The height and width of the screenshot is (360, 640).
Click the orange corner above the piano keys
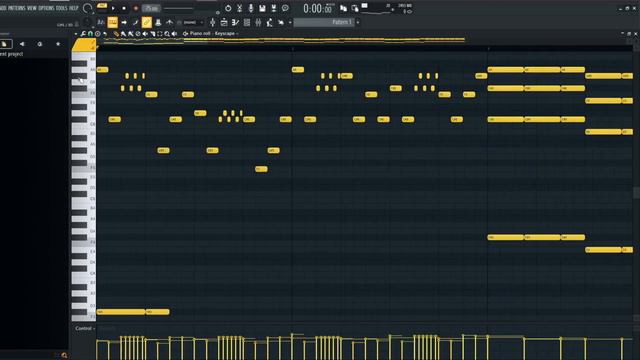coord(84,45)
